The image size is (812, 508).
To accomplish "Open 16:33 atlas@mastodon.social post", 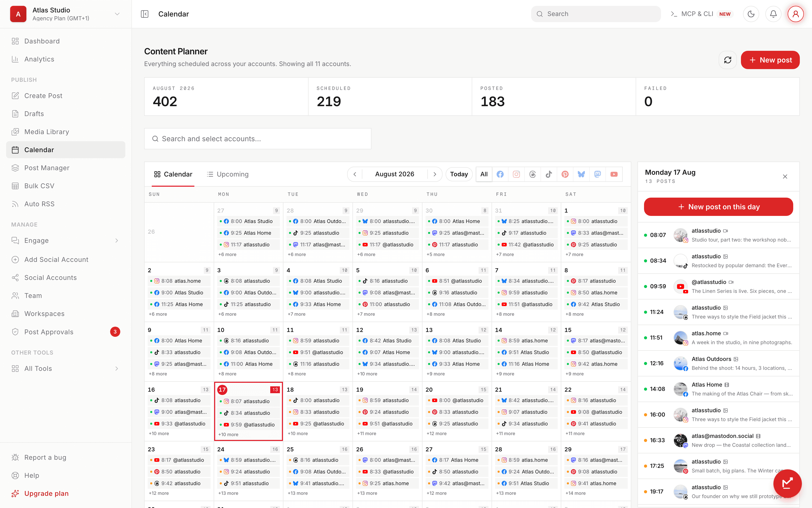I will point(718,440).
